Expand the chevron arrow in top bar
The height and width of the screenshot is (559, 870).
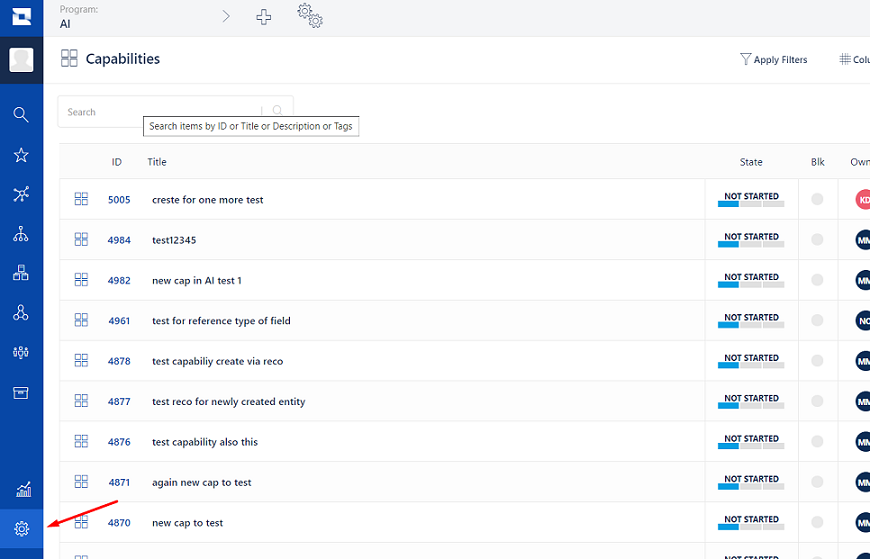tap(226, 17)
